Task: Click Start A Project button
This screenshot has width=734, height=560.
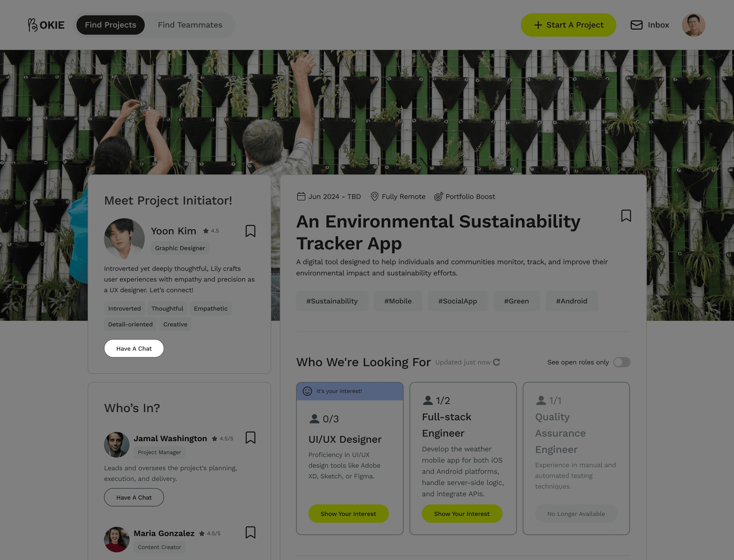Action: (568, 25)
